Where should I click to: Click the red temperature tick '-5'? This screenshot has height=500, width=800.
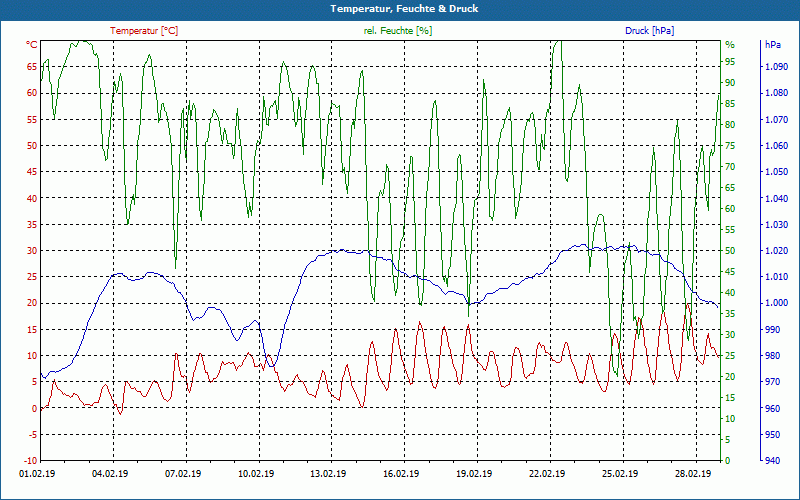click(33, 435)
